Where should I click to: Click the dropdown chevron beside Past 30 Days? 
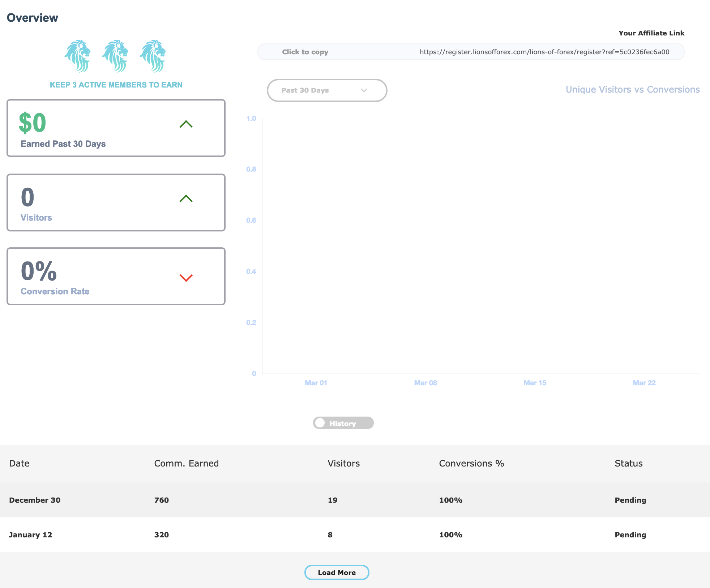[x=364, y=90]
